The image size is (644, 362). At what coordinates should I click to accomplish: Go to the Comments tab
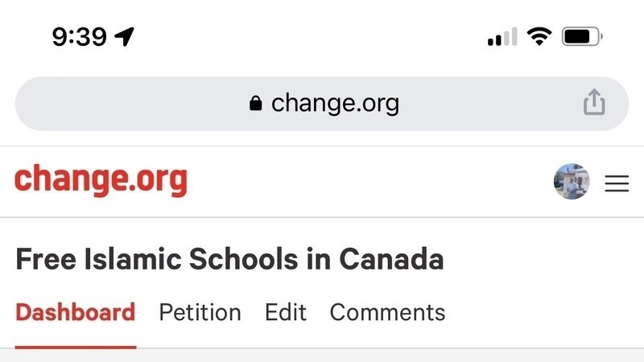point(387,312)
